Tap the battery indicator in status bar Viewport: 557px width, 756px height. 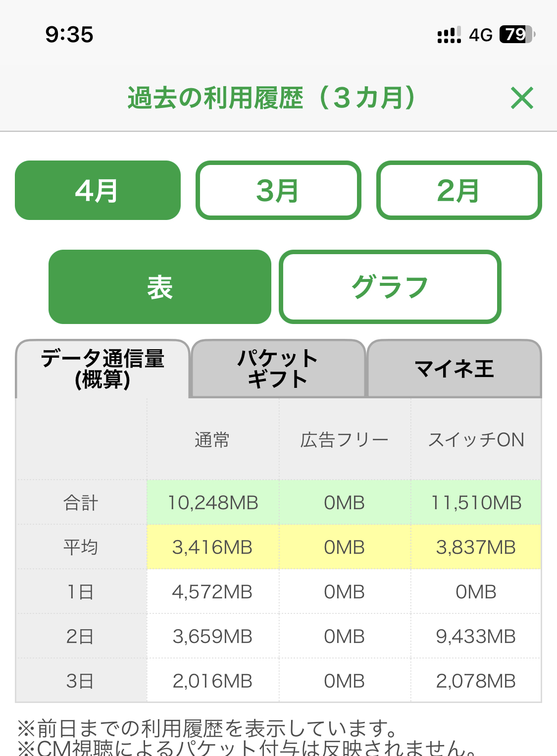517,35
